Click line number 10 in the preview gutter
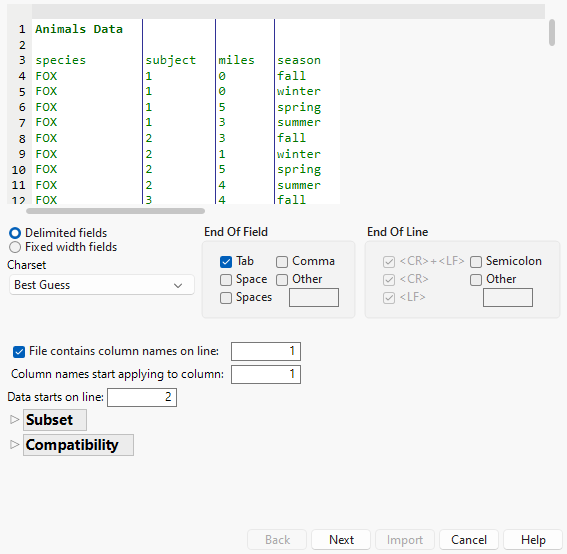Viewport: 567px width, 554px height. pyautogui.click(x=18, y=170)
